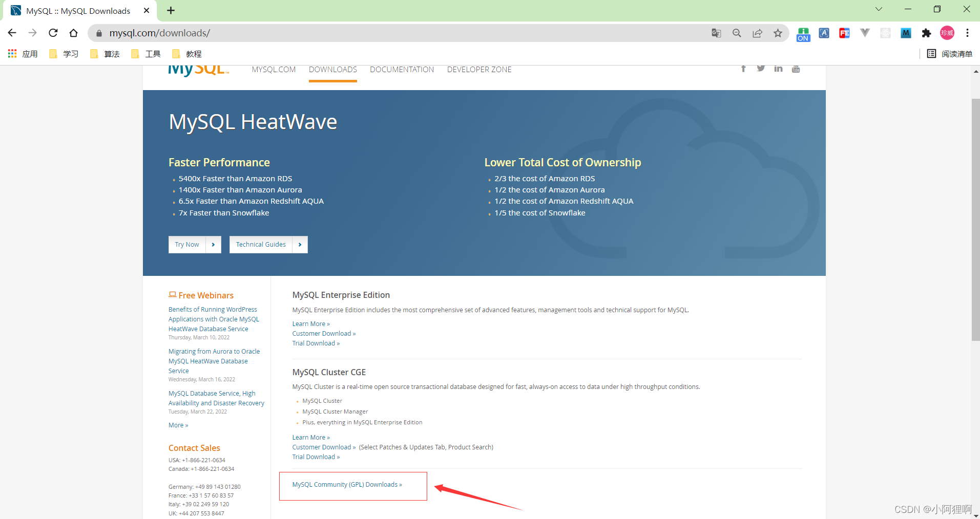Open the DOCUMENTATION nav item
This screenshot has width=980, height=519.
tap(402, 70)
